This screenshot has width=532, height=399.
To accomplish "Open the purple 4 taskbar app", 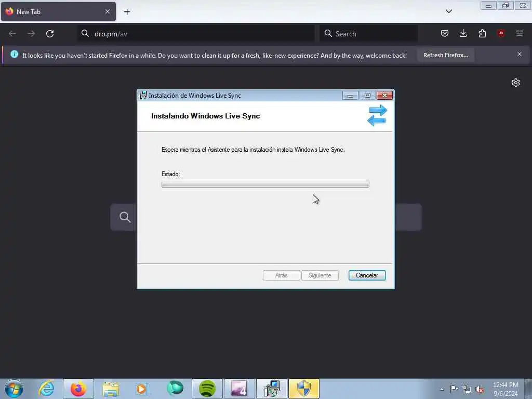I will [x=239, y=389].
